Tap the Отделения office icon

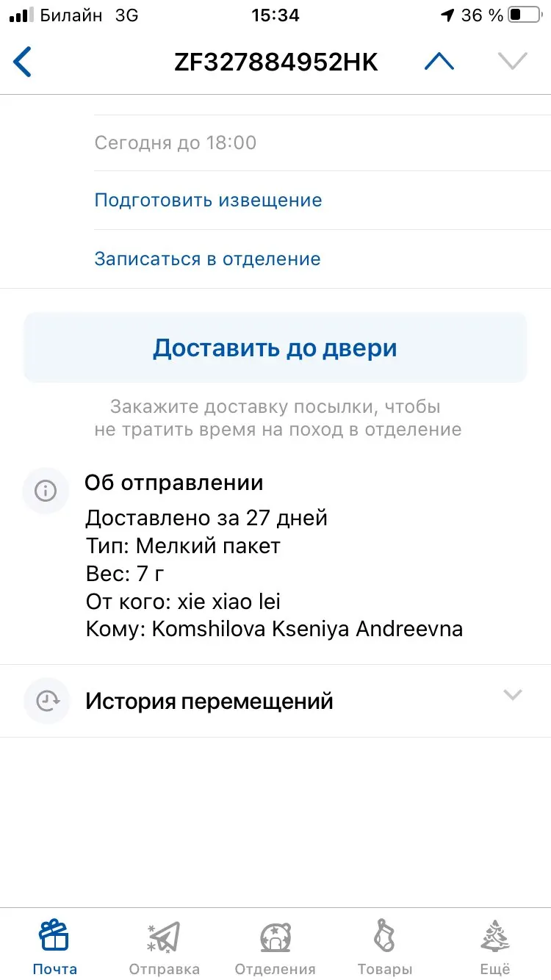pyautogui.click(x=275, y=936)
